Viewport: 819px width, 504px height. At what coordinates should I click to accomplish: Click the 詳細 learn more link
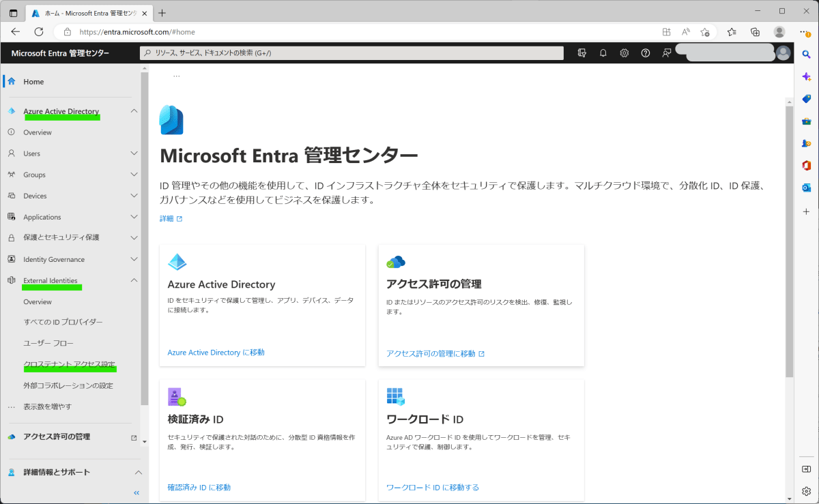point(171,219)
